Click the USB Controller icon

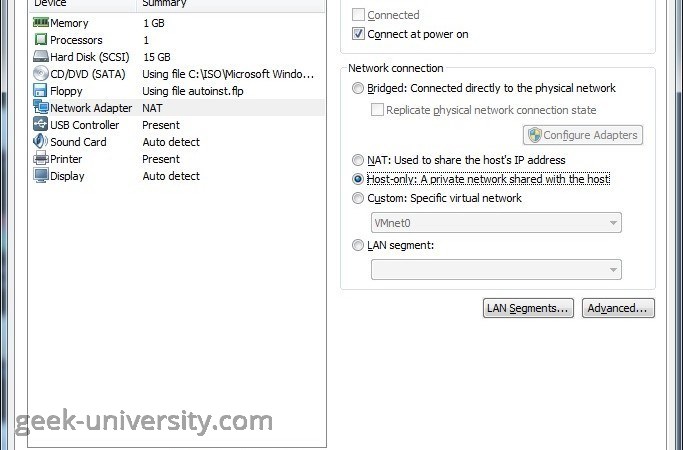(x=41, y=125)
